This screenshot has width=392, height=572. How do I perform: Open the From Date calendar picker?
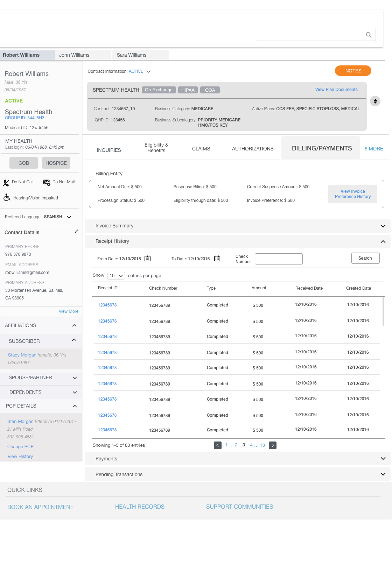148,259
